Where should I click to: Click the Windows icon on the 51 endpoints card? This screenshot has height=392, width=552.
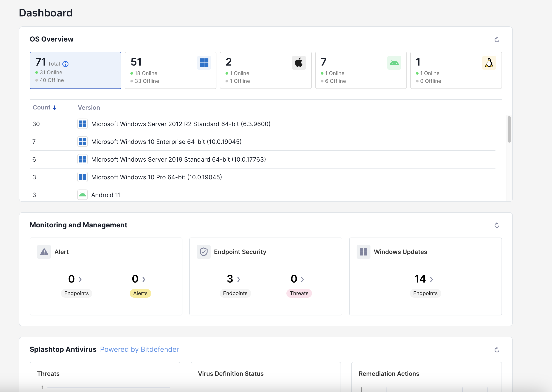point(204,63)
